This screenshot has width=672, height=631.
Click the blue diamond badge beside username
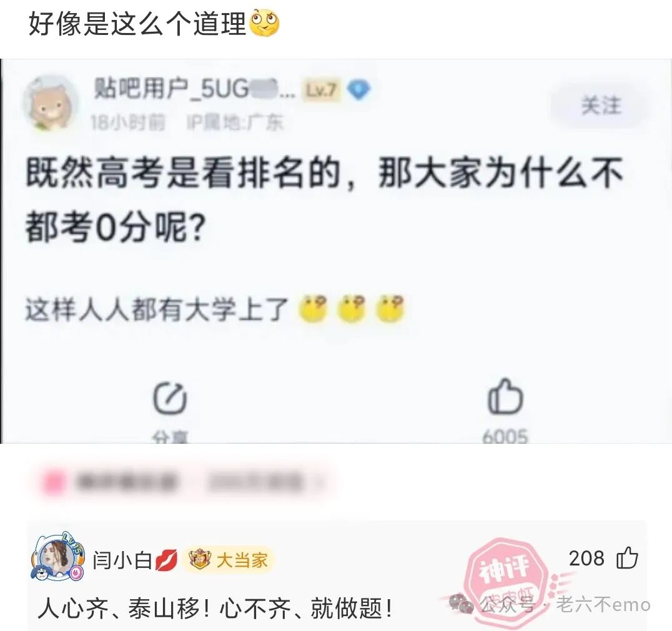pyautogui.click(x=358, y=89)
